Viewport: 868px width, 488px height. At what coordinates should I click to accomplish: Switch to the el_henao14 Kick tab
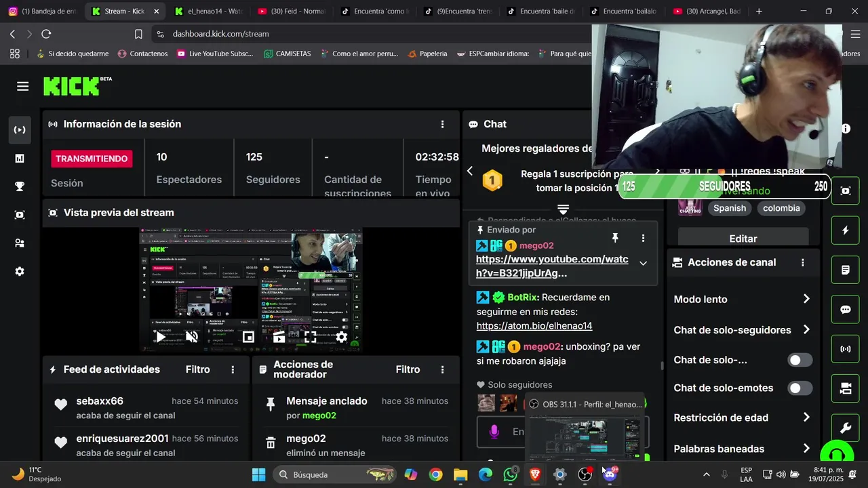(208, 12)
